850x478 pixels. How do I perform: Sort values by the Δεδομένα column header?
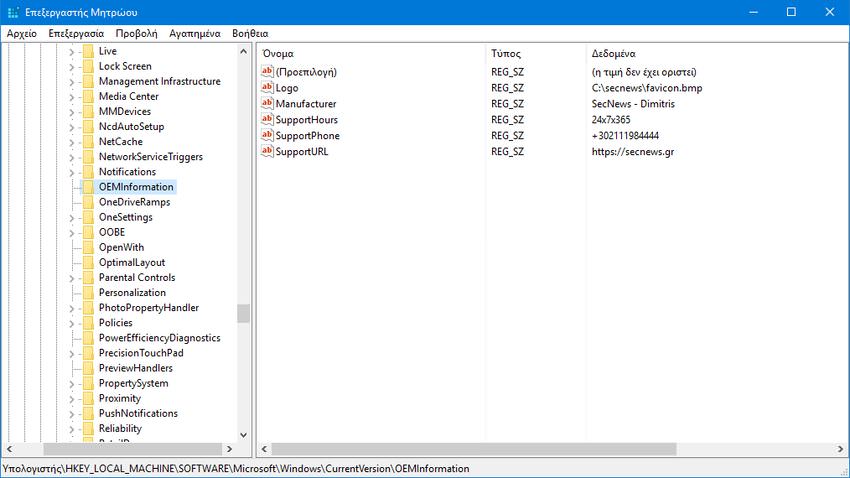(x=717, y=53)
